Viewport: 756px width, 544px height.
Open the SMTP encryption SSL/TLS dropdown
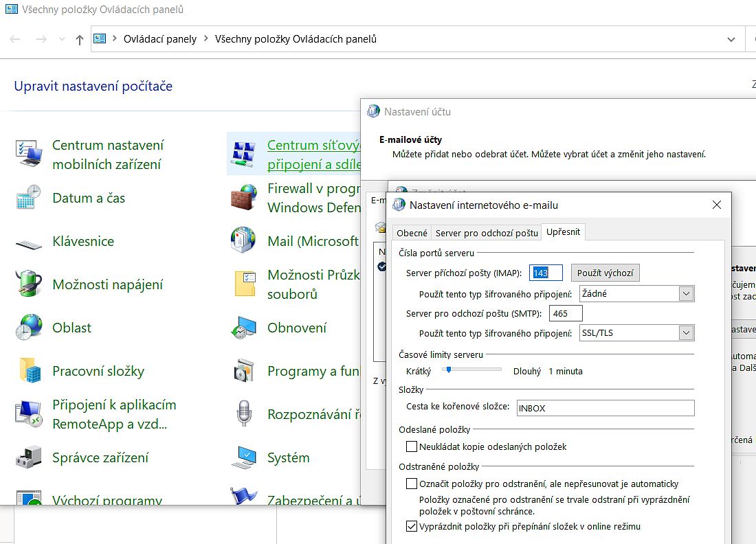(x=686, y=333)
